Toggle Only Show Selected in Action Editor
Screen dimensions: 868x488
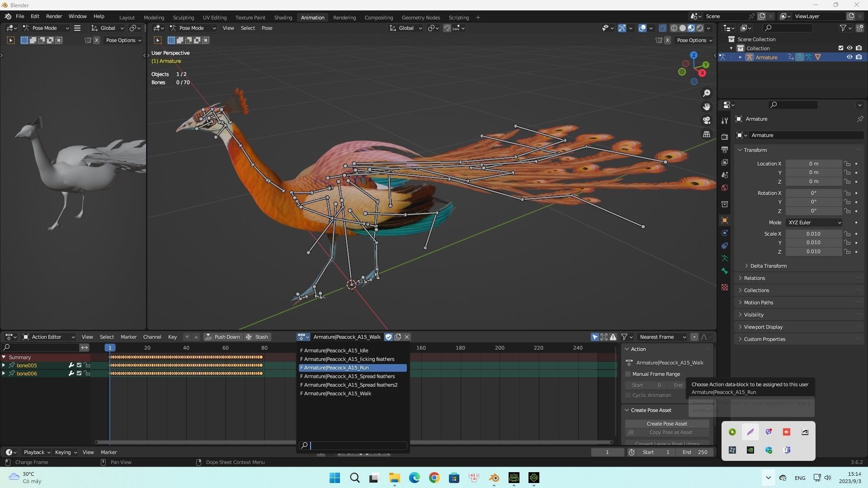595,337
